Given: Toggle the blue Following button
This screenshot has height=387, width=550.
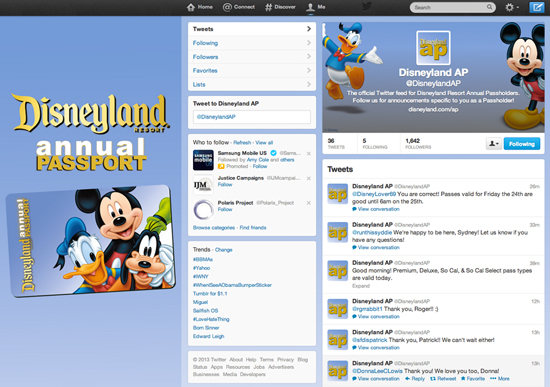Looking at the screenshot, I should pyautogui.click(x=522, y=144).
